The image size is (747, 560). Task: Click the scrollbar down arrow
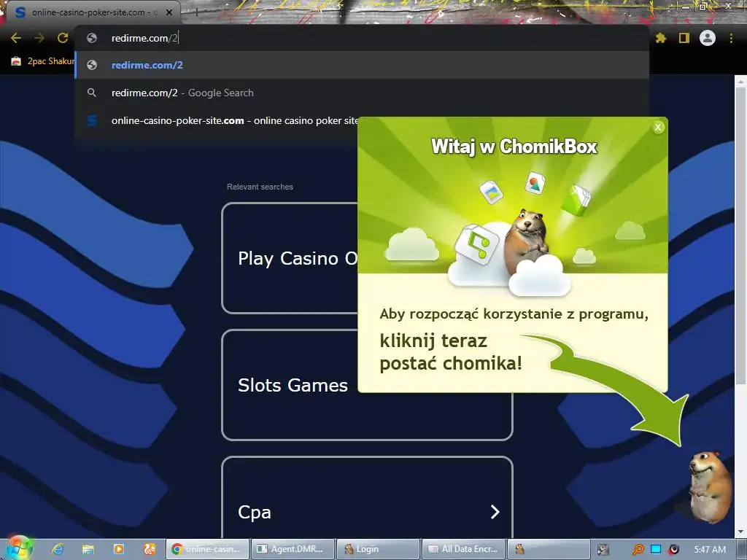click(740, 532)
